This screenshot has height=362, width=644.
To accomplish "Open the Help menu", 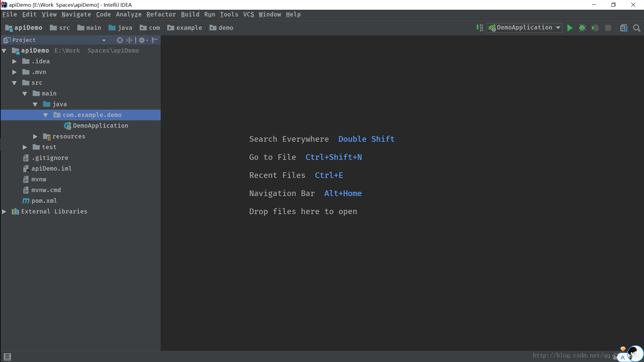I will coord(293,14).
